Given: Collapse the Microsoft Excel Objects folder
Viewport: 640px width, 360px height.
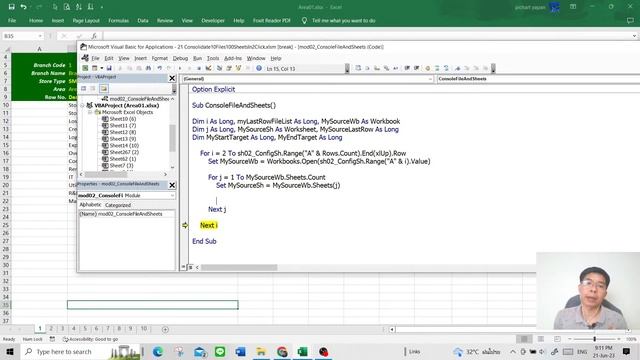Looking at the screenshot, I should coord(90,112).
